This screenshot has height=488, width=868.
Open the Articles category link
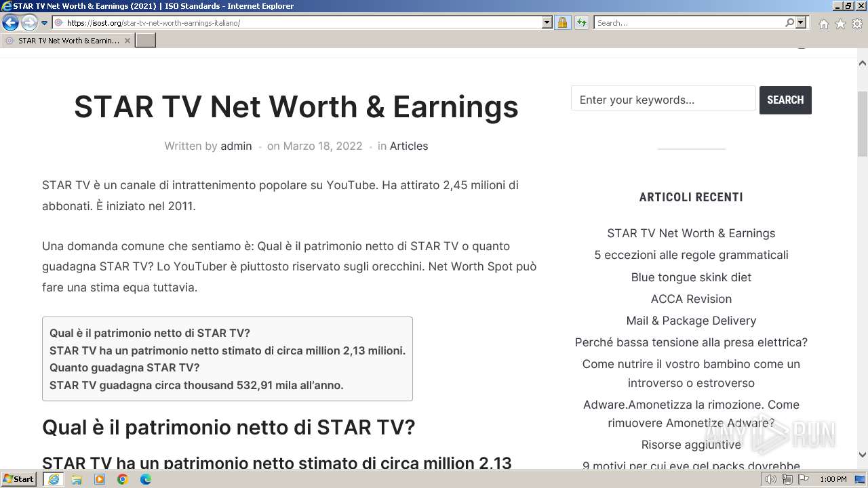409,146
